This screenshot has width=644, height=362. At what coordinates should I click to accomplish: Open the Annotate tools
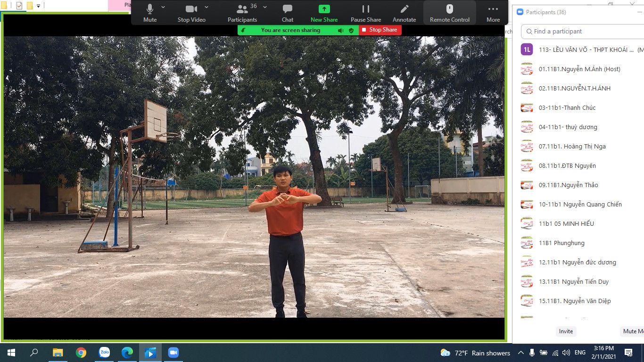pos(404,13)
